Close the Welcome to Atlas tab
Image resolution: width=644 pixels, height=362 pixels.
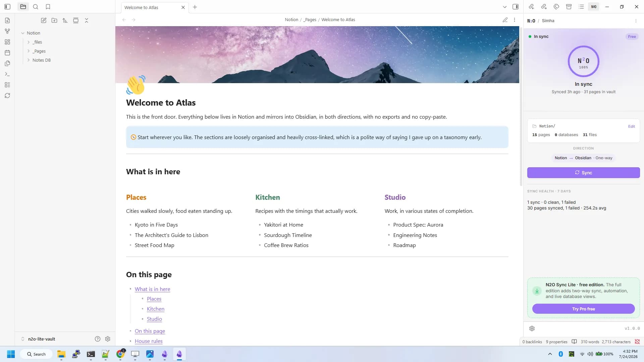(x=183, y=7)
